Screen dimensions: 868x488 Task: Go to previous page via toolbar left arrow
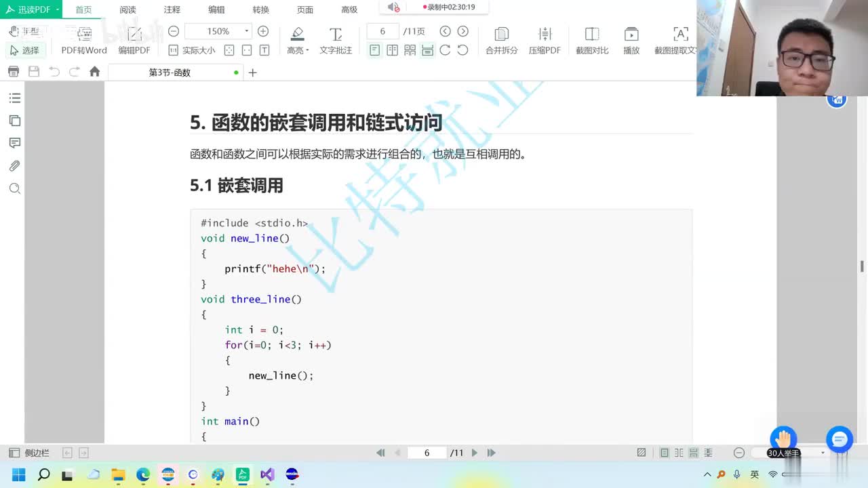point(445,31)
